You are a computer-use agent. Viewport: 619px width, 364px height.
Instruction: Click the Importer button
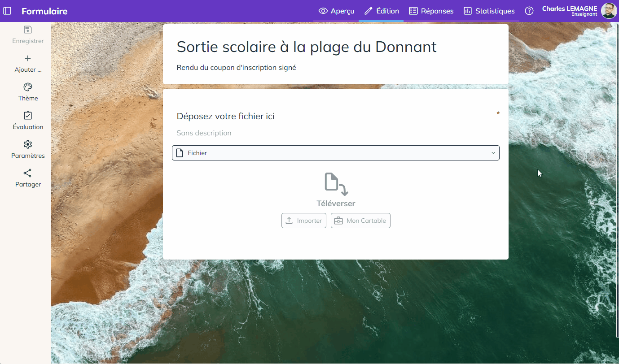pos(304,221)
